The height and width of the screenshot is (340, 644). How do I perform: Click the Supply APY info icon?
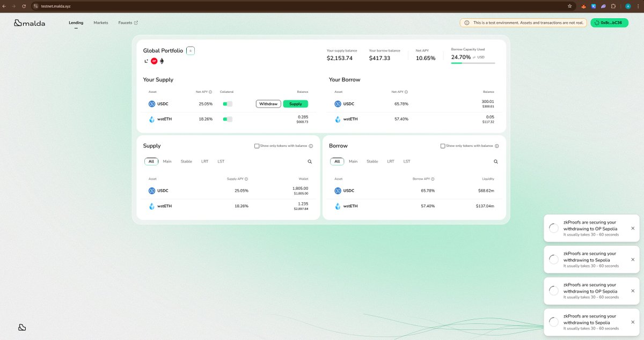coord(246,179)
